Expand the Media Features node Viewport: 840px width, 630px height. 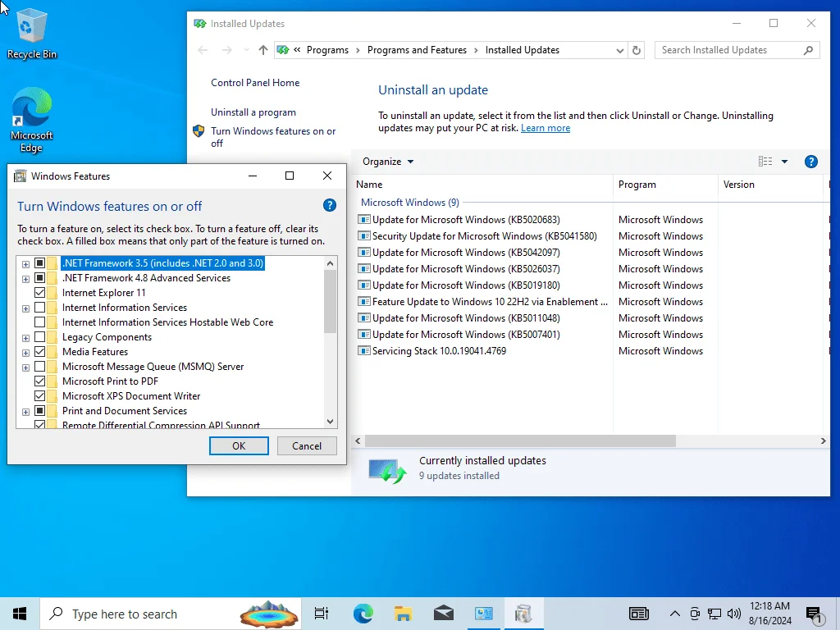pyautogui.click(x=25, y=353)
